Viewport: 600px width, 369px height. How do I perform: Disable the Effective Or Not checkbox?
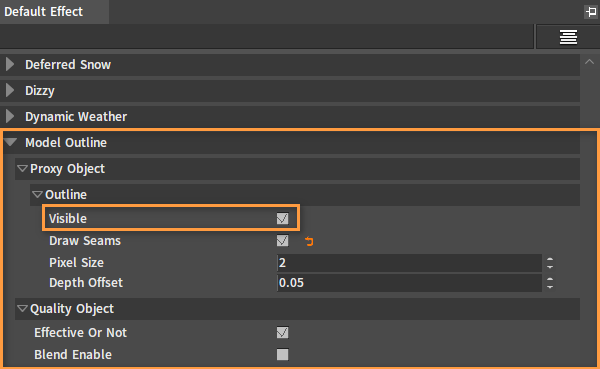(x=282, y=333)
